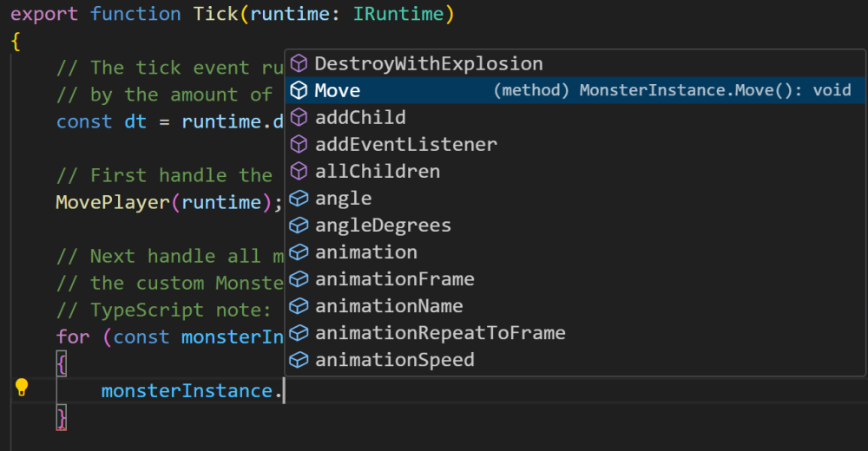This screenshot has height=451, width=868.
Task: Click the yellow lightbulb quick-fix icon
Action: (x=22, y=388)
